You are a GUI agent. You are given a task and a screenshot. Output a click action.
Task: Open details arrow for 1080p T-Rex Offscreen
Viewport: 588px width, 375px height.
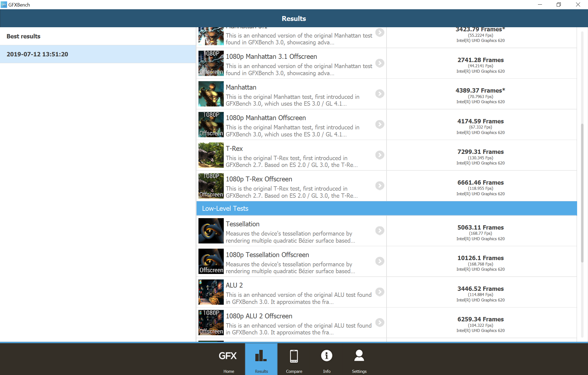coord(380,186)
